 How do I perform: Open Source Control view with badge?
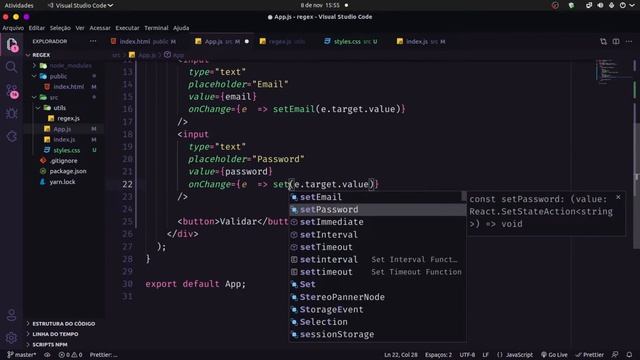click(x=12, y=92)
